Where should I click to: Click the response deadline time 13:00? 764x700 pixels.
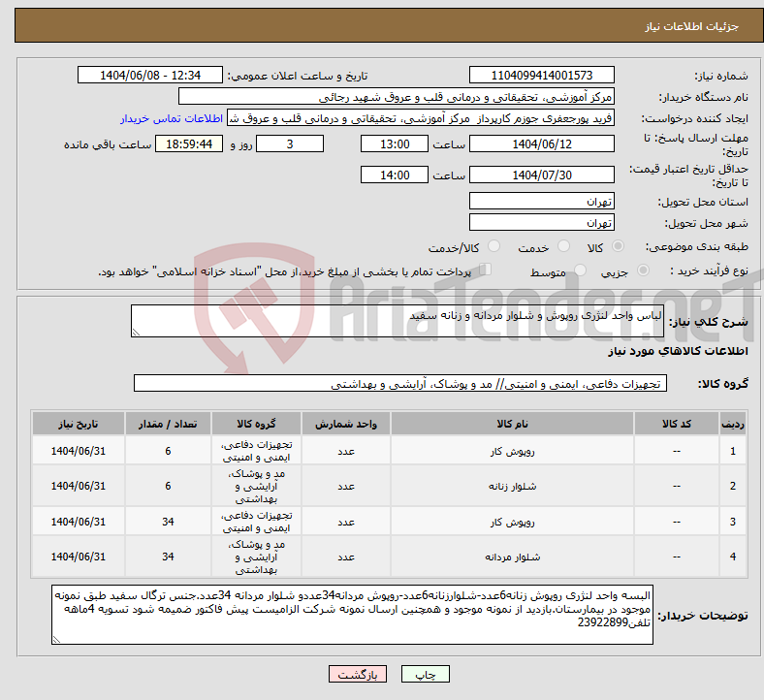(x=395, y=143)
